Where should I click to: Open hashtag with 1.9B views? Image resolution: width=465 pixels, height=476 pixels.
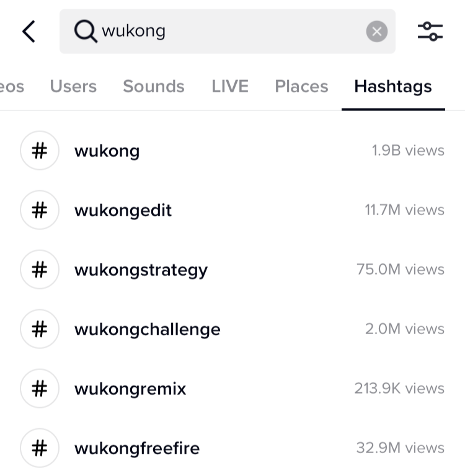(x=232, y=151)
